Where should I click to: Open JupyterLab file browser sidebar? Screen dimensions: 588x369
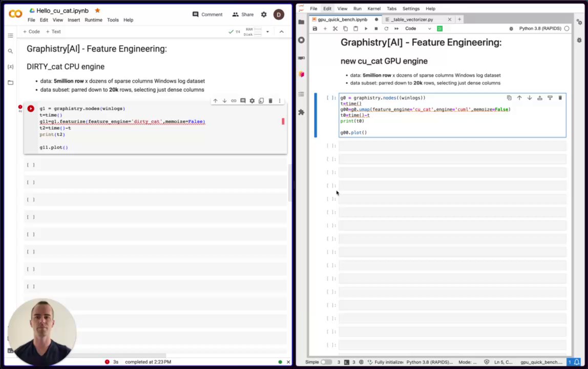pyautogui.click(x=302, y=22)
